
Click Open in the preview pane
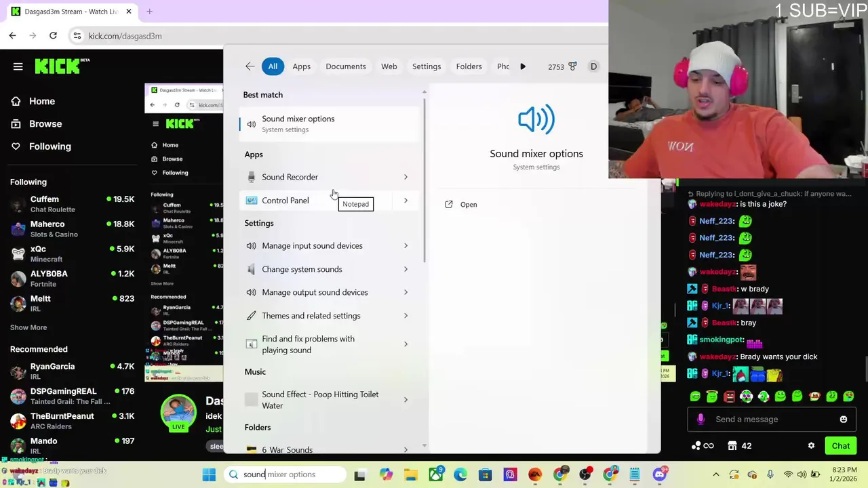pyautogui.click(x=460, y=204)
